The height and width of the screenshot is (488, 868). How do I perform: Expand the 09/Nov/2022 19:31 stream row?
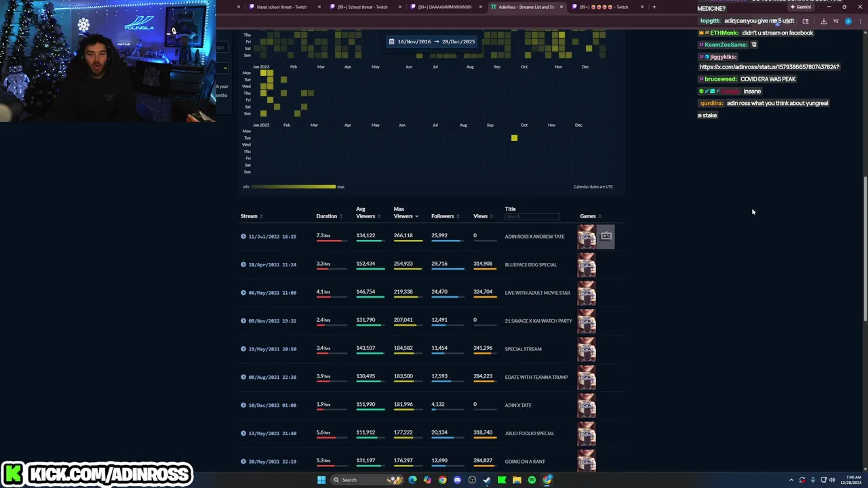(x=243, y=321)
